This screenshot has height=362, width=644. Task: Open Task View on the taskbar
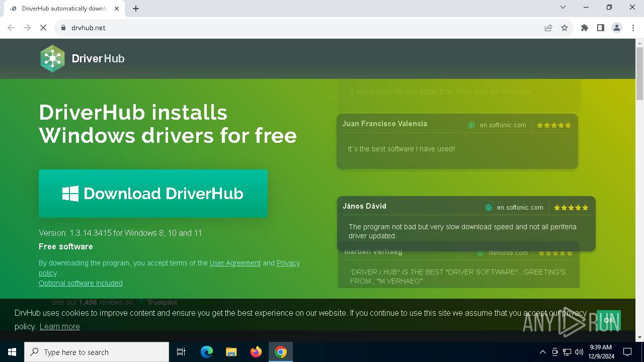point(181,352)
